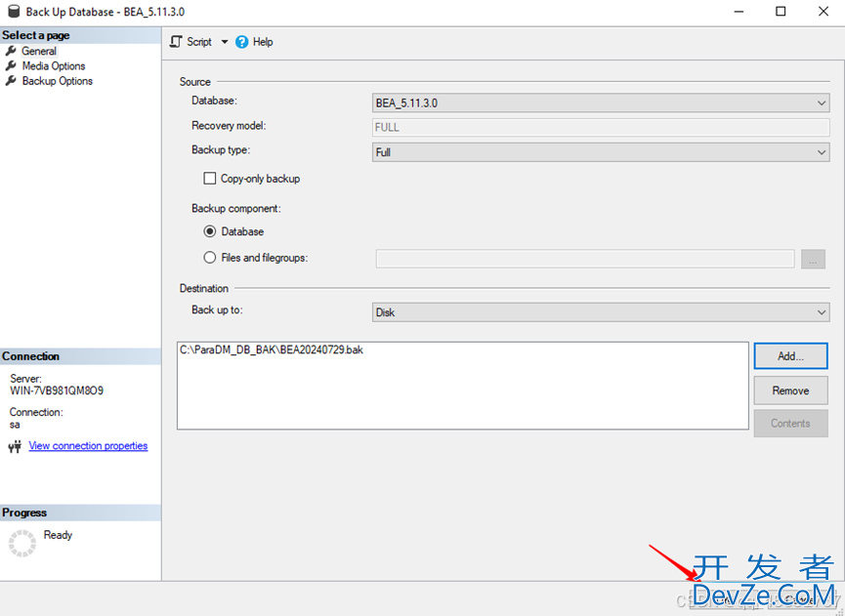Enable Copy-only backup checkbox
Image resolution: width=845 pixels, height=616 pixels.
click(x=210, y=179)
